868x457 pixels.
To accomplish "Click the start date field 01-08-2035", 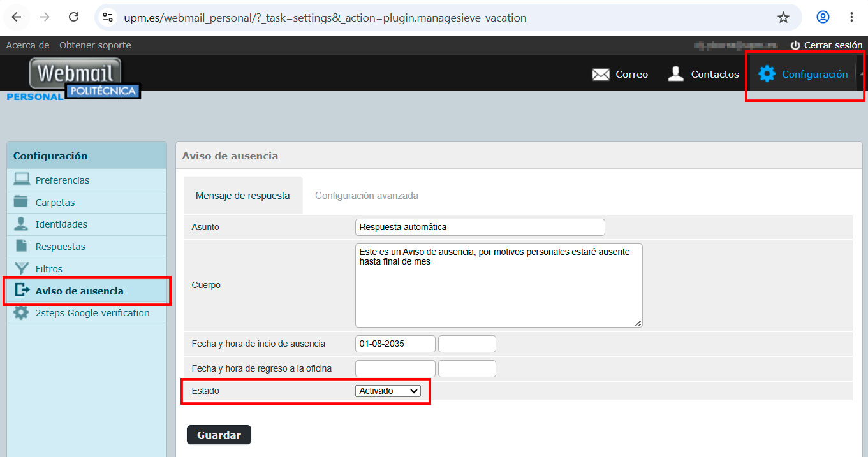I will (395, 344).
